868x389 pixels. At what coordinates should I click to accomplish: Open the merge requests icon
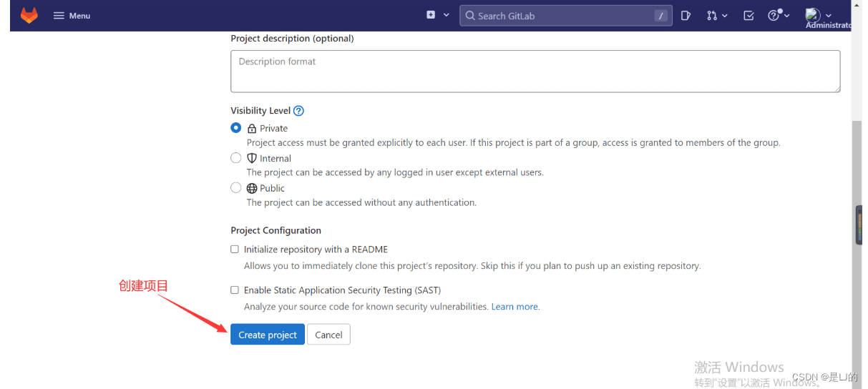[712, 15]
